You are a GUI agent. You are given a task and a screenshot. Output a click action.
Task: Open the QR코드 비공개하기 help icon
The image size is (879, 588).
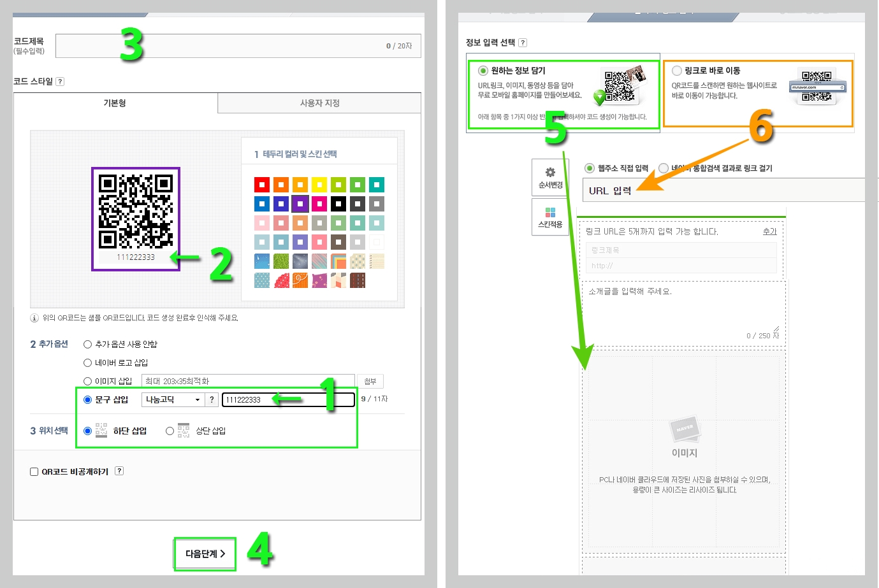pyautogui.click(x=119, y=471)
